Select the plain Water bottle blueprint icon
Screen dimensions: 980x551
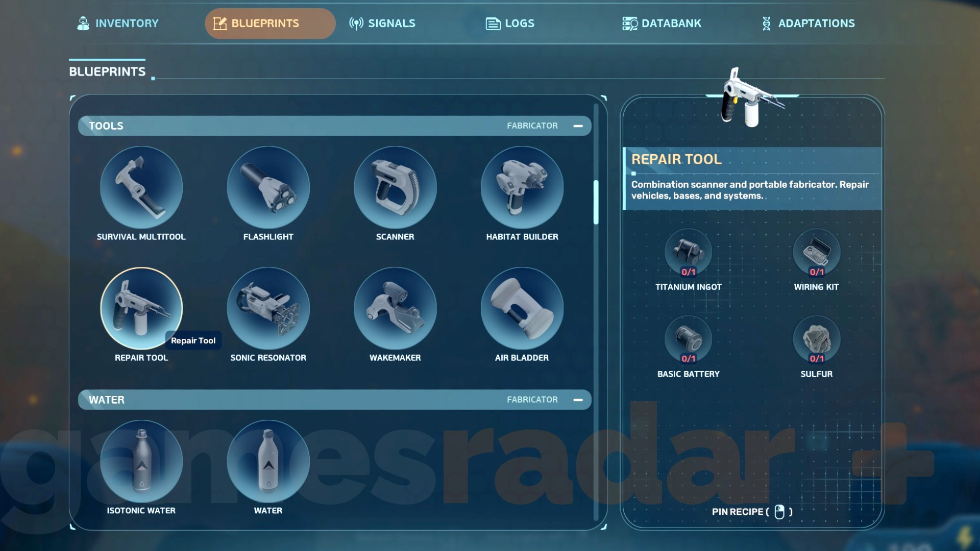tap(268, 461)
